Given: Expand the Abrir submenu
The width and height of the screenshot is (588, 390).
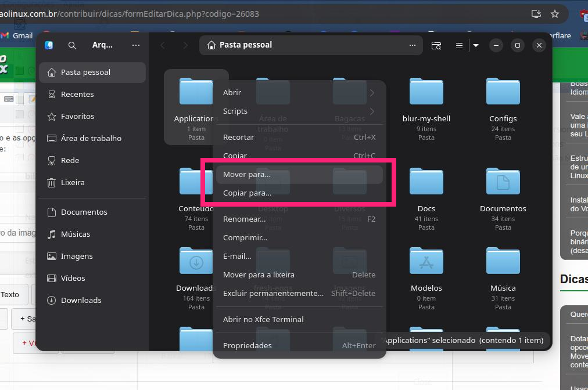Looking at the screenshot, I should pyautogui.click(x=299, y=92).
